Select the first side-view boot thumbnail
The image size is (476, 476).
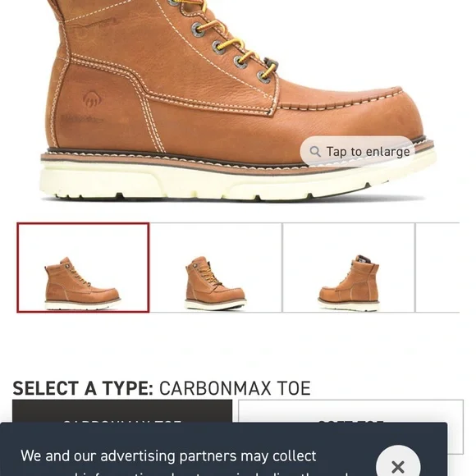tap(83, 268)
